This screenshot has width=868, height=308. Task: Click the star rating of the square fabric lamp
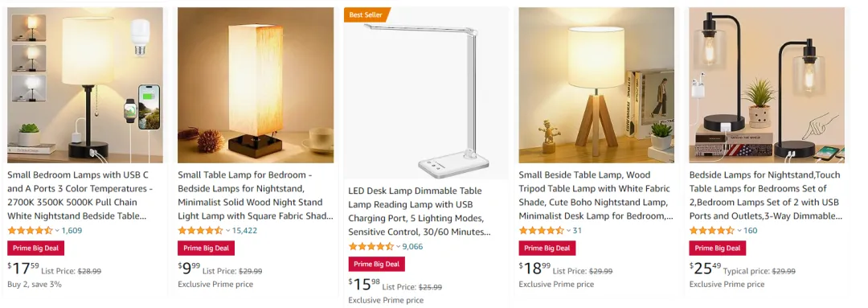coord(200,231)
